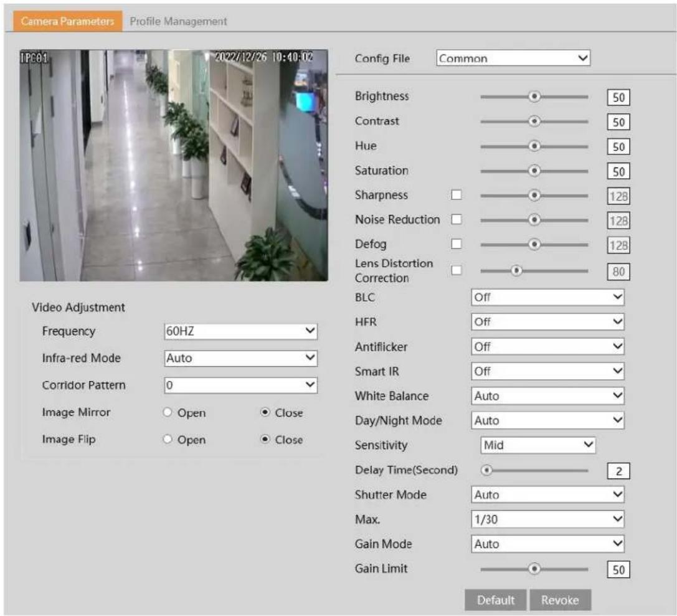Click the Noise Reduction slider handle

click(534, 220)
